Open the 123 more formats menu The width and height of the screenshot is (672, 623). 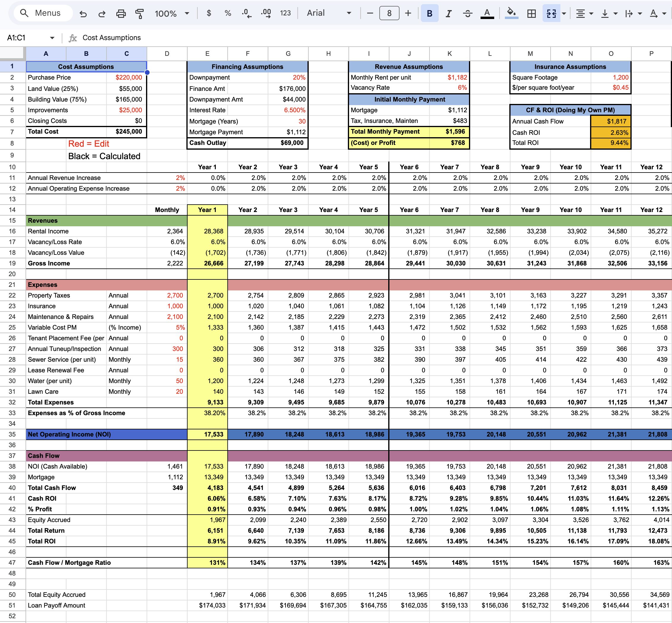pos(285,13)
